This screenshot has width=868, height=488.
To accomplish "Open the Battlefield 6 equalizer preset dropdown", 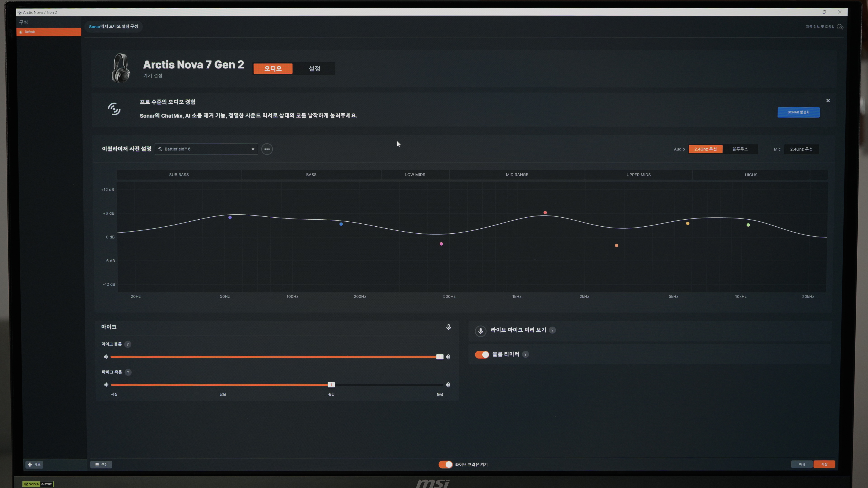I will (206, 149).
